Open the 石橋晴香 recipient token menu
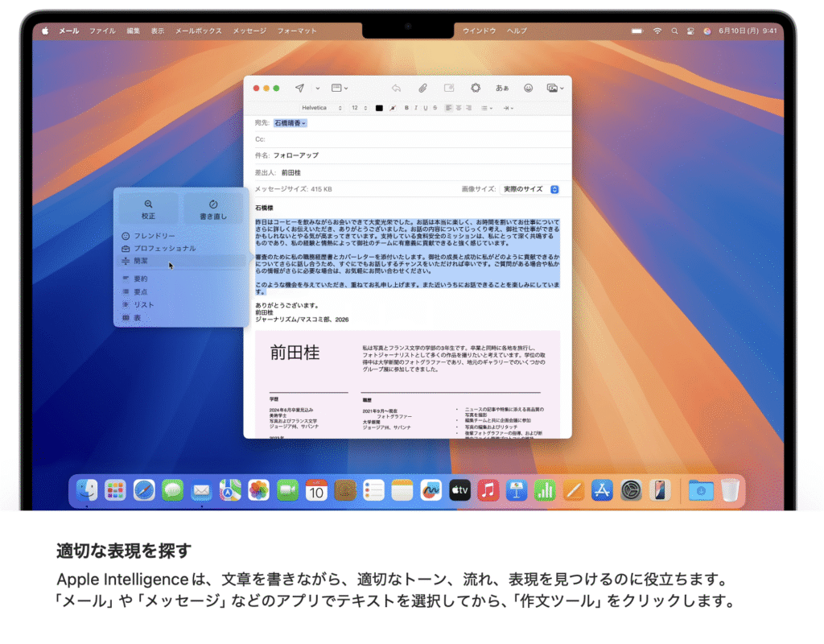 290,123
